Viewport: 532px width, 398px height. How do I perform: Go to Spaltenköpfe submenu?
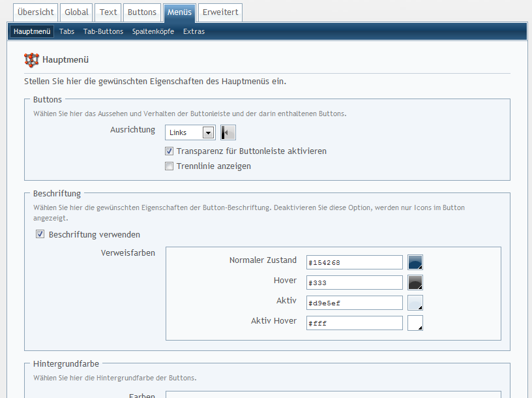click(153, 31)
